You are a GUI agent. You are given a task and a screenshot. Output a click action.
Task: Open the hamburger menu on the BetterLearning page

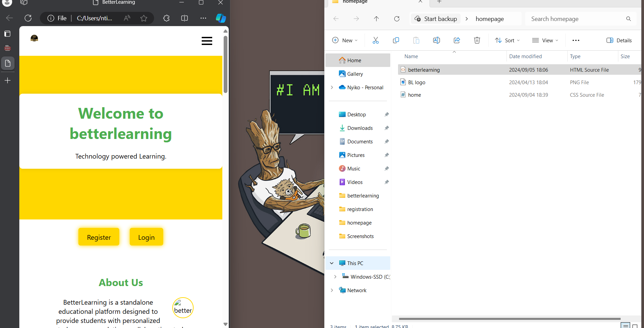pos(207,41)
